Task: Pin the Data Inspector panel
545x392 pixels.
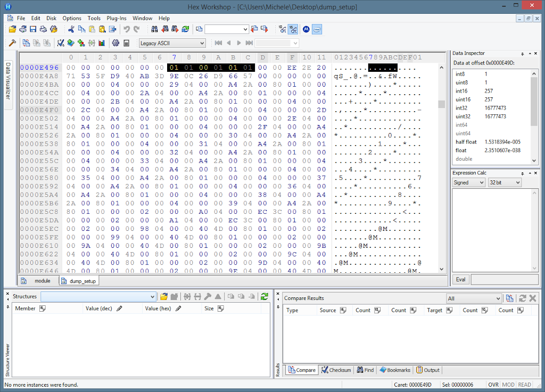Action: click(523, 54)
